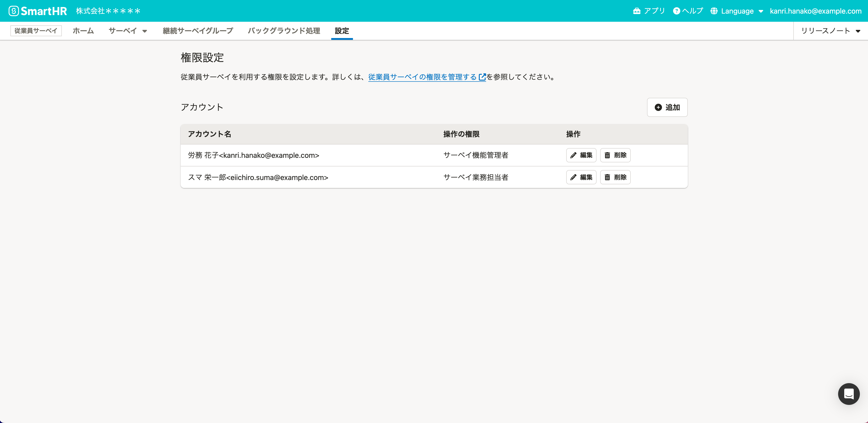The width and height of the screenshot is (868, 423).
Task: Click the 追加 button to add account
Action: click(667, 107)
